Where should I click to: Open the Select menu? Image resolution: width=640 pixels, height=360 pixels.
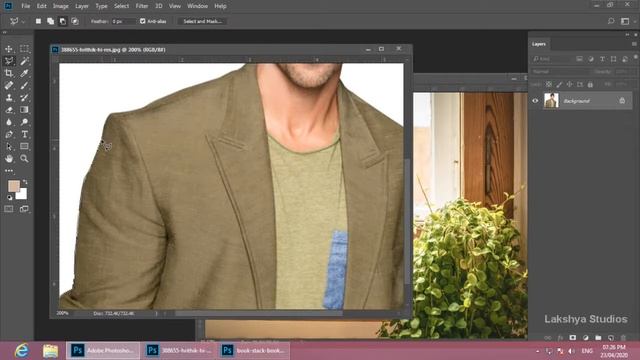121,6
